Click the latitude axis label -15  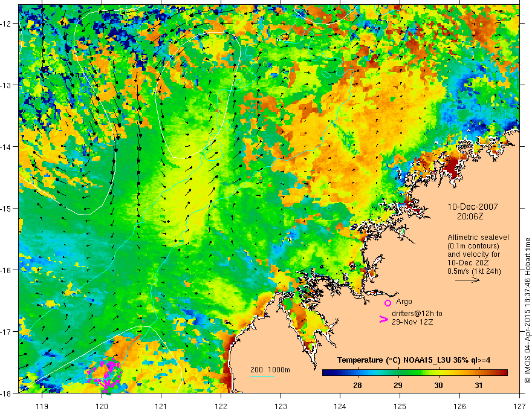tap(6, 208)
